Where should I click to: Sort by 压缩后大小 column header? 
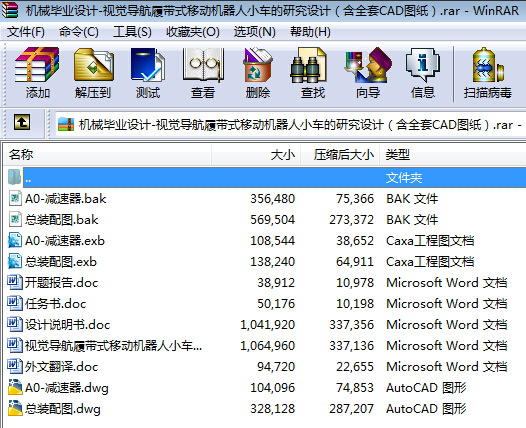(340, 155)
